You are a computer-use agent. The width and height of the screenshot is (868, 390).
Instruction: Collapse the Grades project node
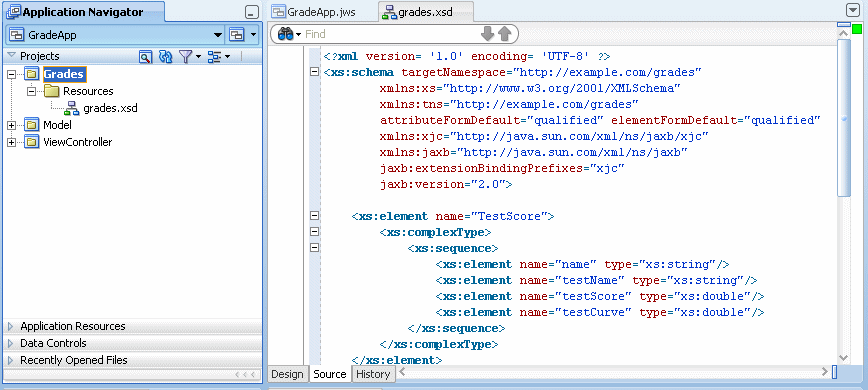[12, 74]
